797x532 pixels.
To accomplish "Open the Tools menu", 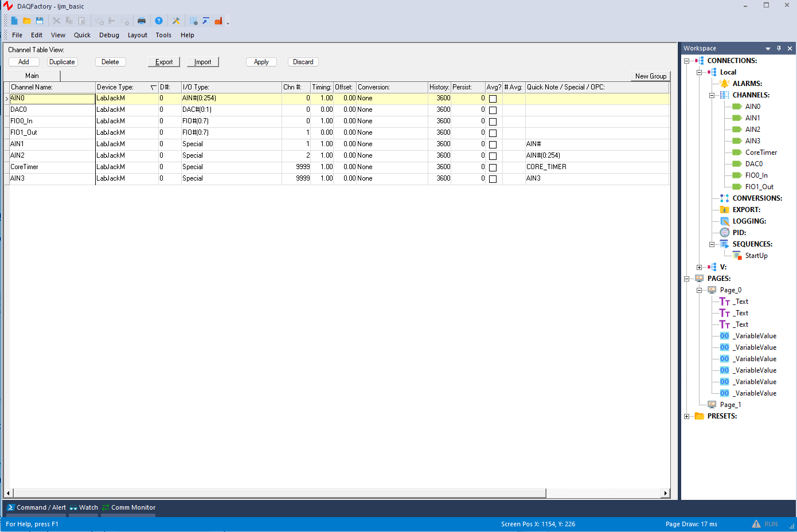I will pos(163,35).
